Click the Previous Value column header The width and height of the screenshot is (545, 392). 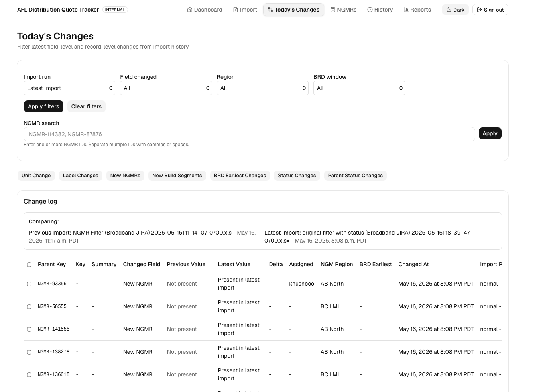186,264
